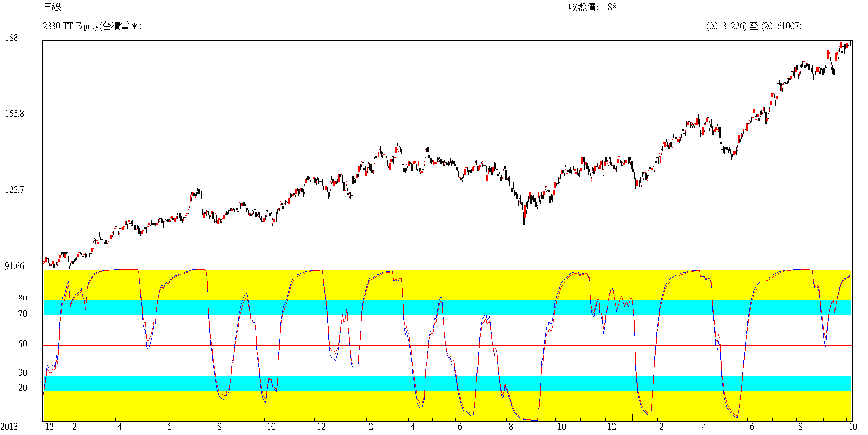
Task: Select the leftmost 12 month label on time axis
Action: (x=49, y=426)
